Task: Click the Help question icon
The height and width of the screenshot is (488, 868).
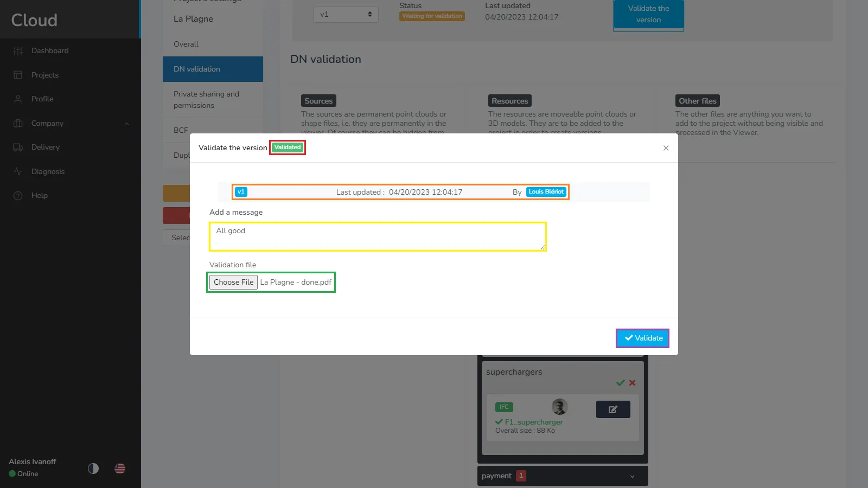Action: [x=18, y=196]
